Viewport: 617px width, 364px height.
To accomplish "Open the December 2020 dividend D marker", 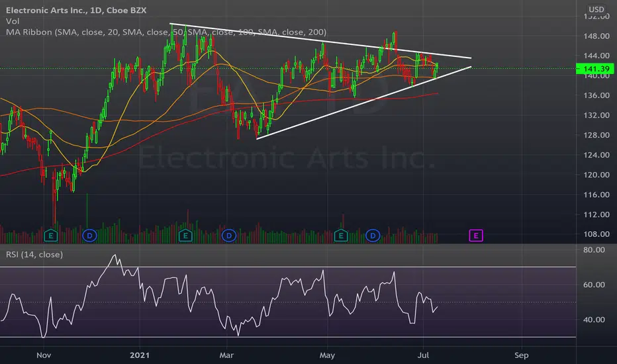I will click(x=90, y=236).
